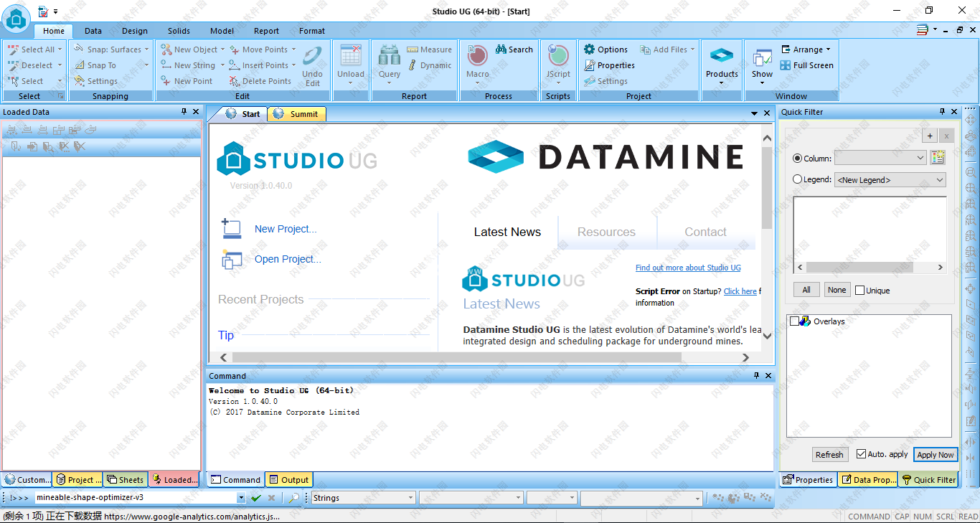980x523 pixels.
Task: Select the Column radio button
Action: (798, 159)
